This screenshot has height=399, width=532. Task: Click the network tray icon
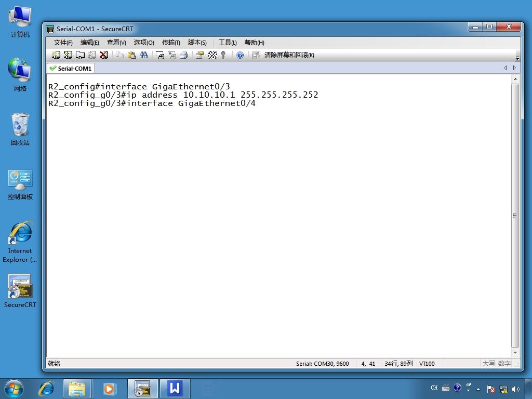coord(503,389)
